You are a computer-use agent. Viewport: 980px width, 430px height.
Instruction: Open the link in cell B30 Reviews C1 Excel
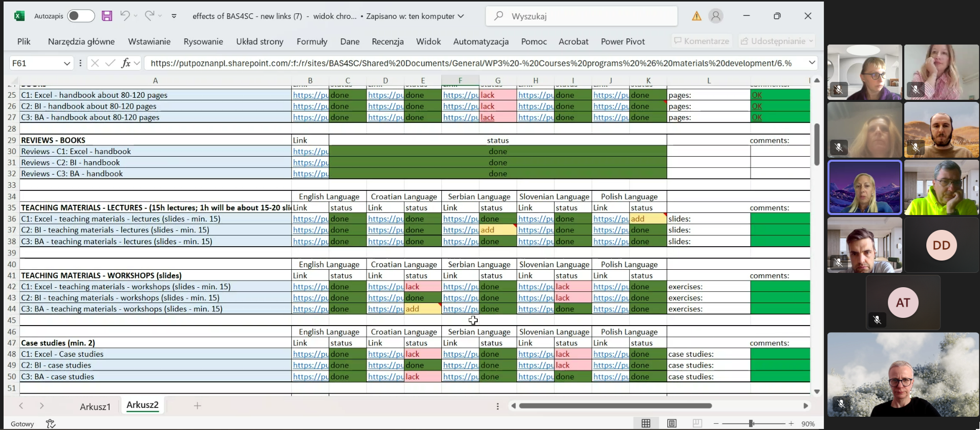[310, 152]
